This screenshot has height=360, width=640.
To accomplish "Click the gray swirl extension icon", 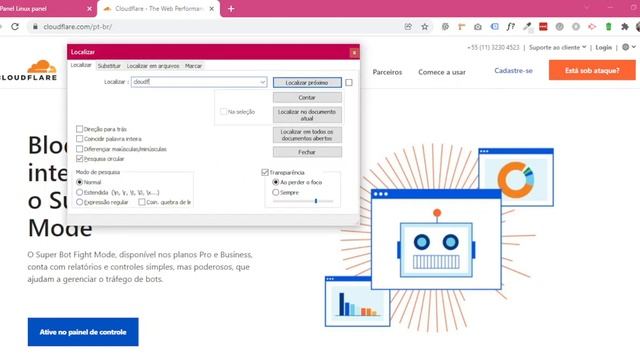I will point(445,27).
